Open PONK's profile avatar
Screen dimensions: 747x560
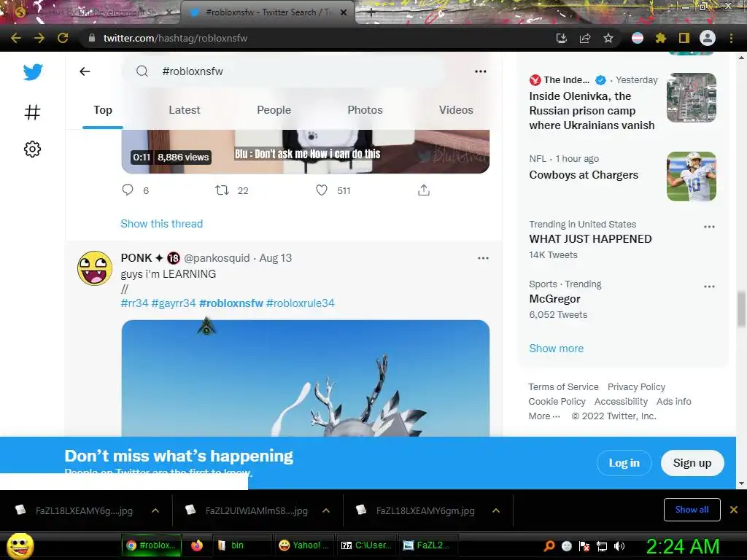click(95, 268)
